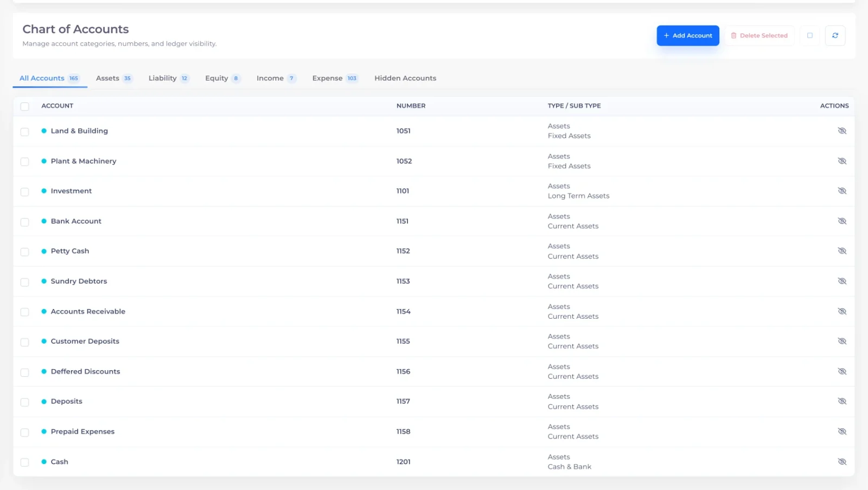Hide the Petty Cash account
The height and width of the screenshot is (490, 868).
842,251
